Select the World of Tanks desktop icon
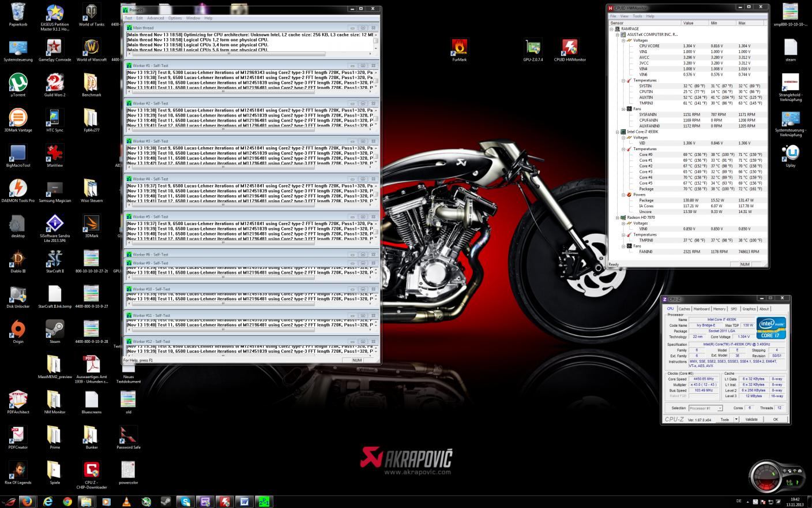 92,15
